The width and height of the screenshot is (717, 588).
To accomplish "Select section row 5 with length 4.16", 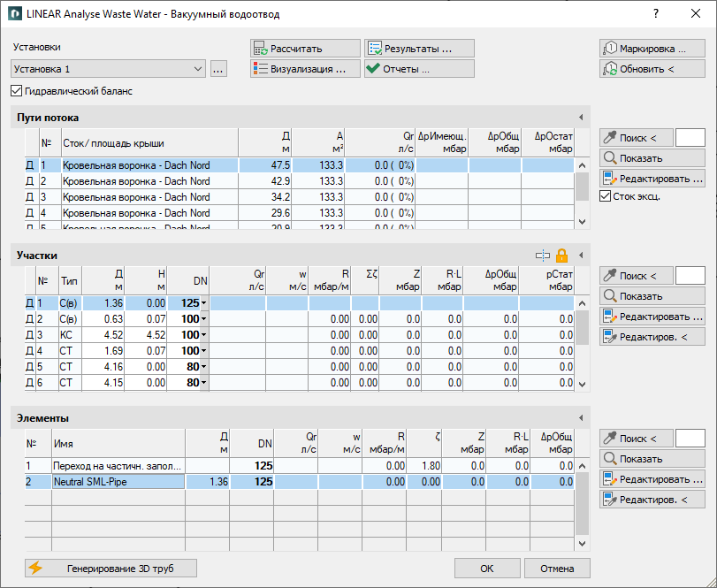I will point(300,367).
